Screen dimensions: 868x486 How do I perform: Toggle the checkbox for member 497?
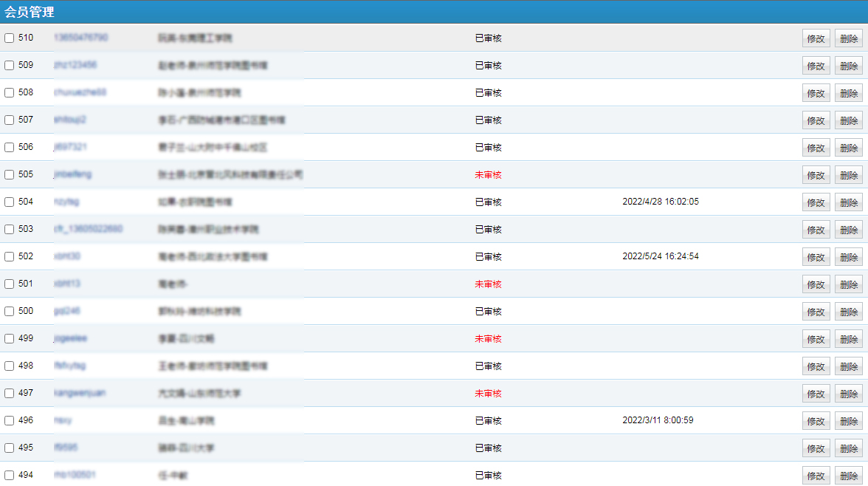click(x=10, y=394)
